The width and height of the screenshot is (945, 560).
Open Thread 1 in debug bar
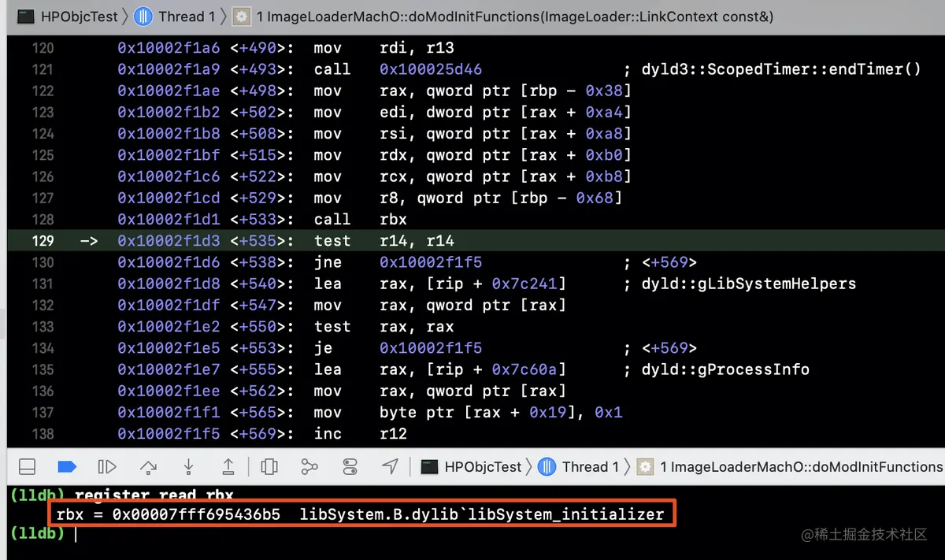[591, 467]
